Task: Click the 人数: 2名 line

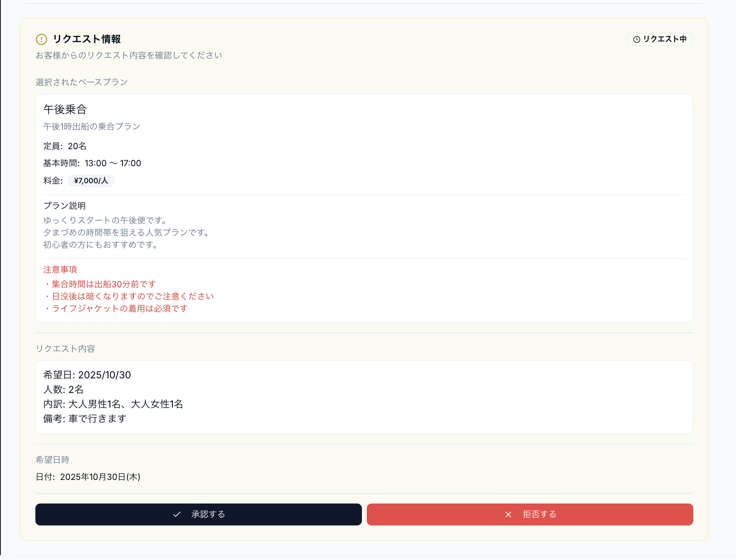Action: [x=63, y=389]
